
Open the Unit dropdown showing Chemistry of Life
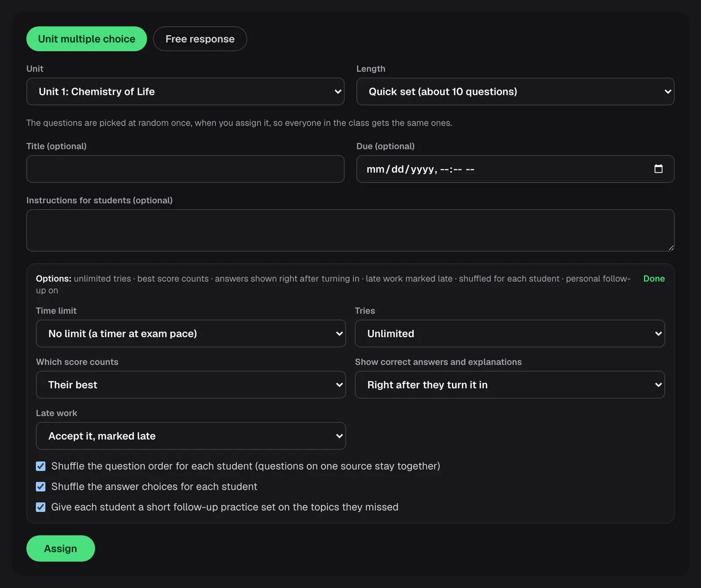(185, 92)
